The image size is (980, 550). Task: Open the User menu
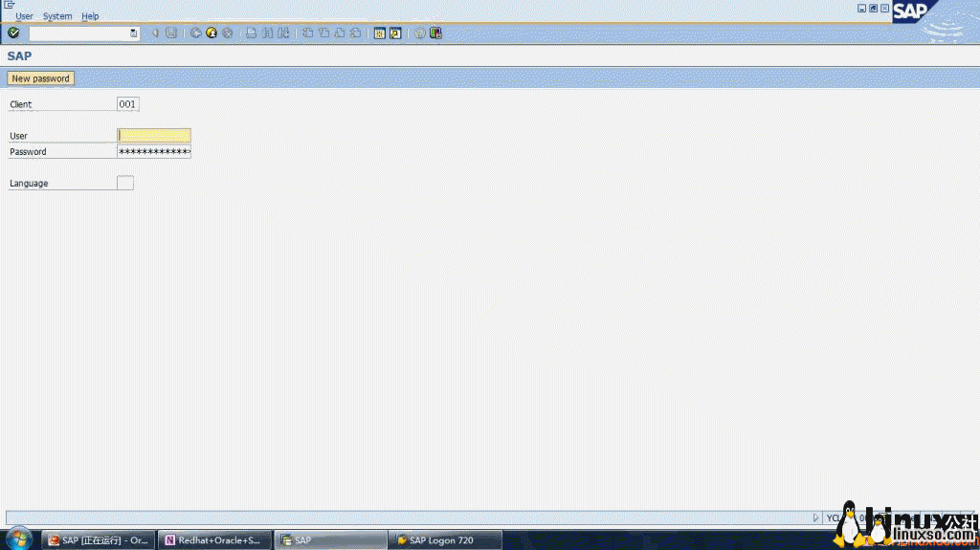pos(24,16)
